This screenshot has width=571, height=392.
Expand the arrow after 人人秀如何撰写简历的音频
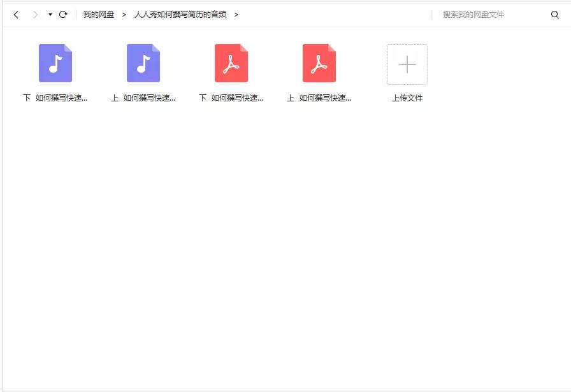click(236, 15)
